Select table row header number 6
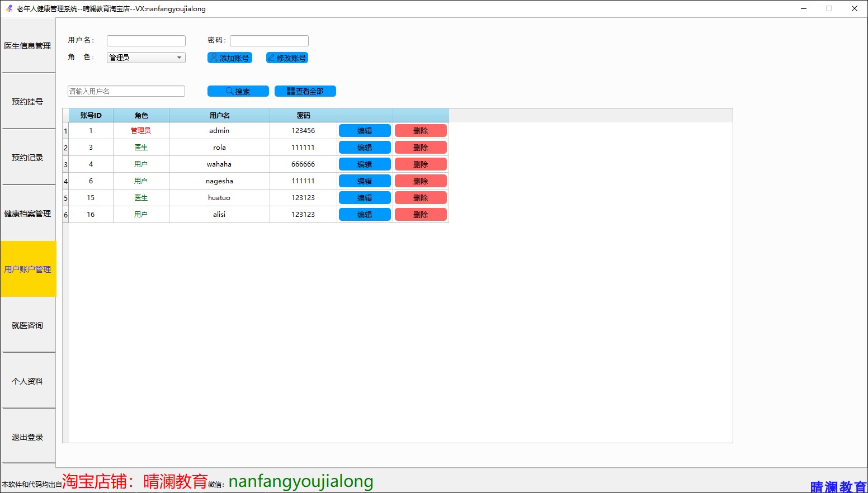The width and height of the screenshot is (868, 493). click(65, 215)
